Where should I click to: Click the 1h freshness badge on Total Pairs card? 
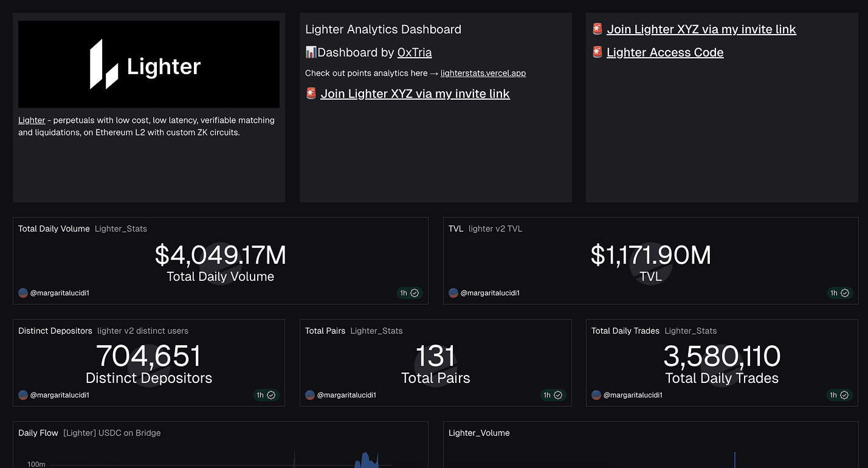[552, 395]
